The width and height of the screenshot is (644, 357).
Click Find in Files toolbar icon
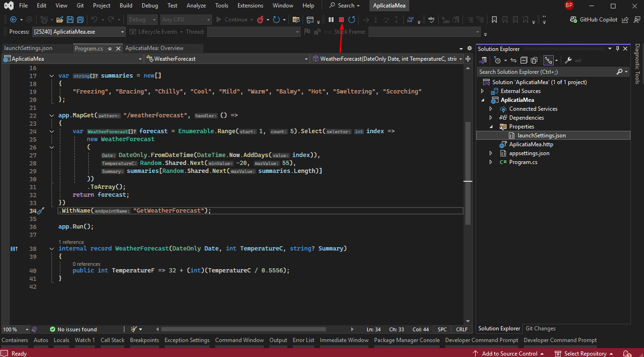tap(296, 20)
